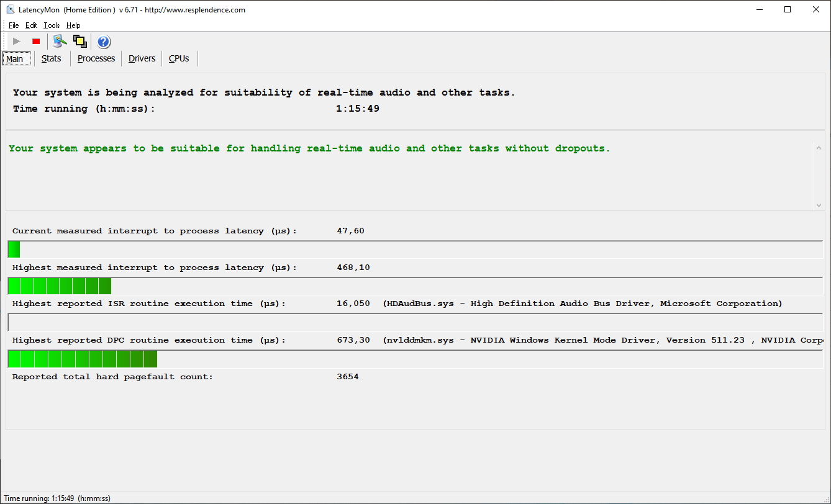This screenshot has height=504, width=831.
Task: Click the magnifier-over-monitor toolbar icon
Action: pos(60,42)
